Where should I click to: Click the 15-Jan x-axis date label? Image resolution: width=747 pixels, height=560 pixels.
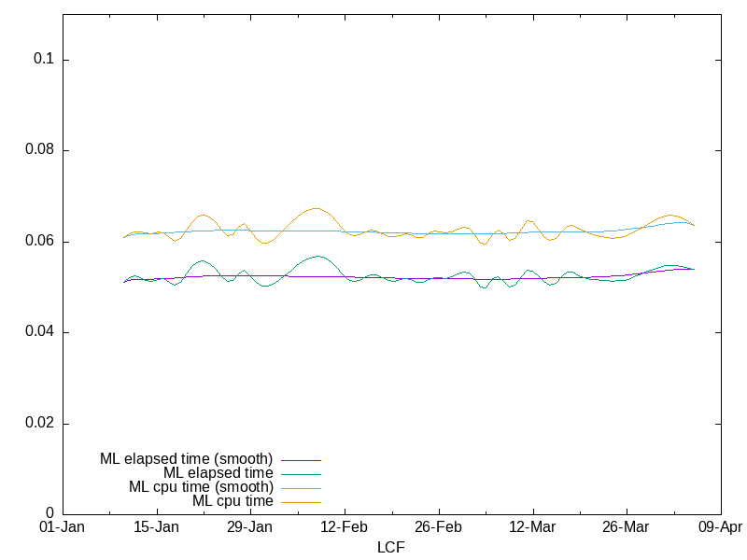pyautogui.click(x=156, y=527)
